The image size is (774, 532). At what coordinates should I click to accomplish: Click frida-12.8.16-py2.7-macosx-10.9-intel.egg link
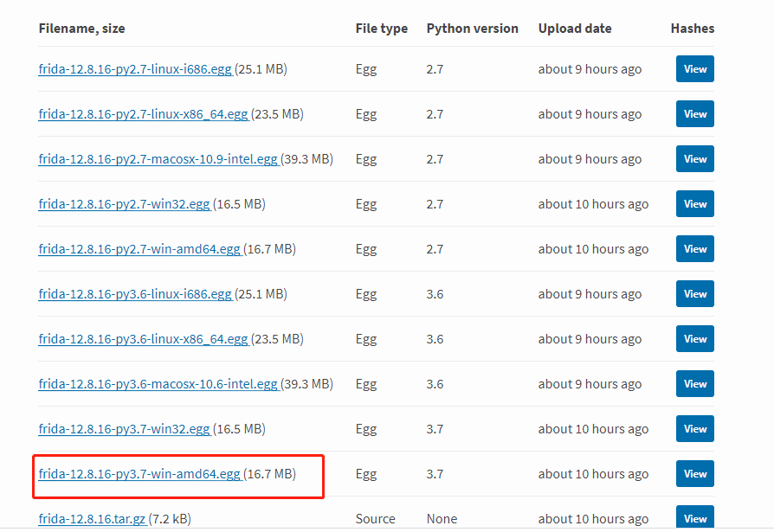point(158,159)
